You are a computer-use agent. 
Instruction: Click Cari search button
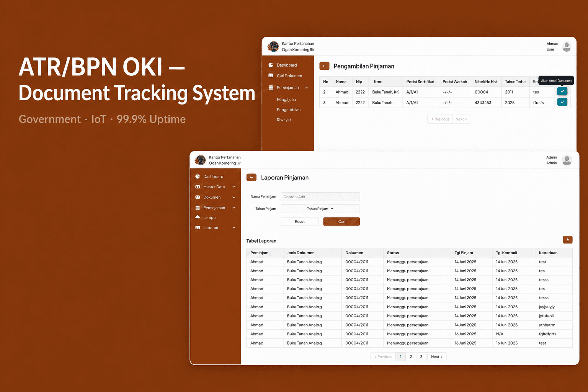[x=341, y=222]
